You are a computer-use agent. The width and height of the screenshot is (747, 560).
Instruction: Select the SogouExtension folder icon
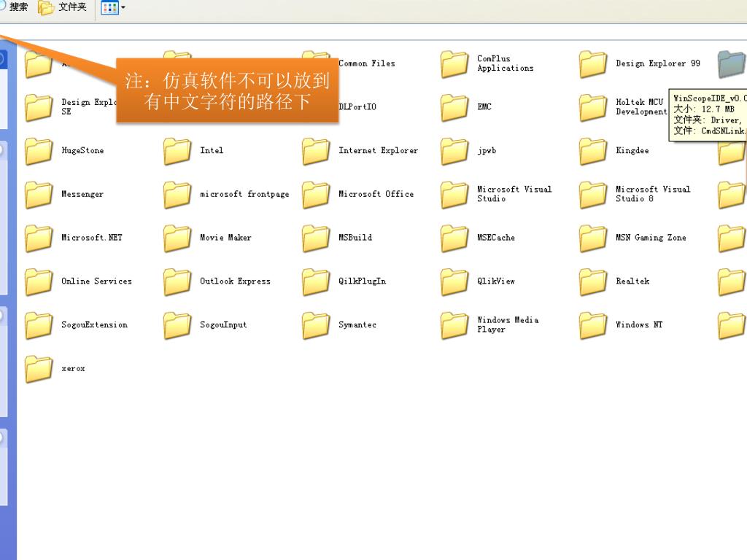click(x=39, y=325)
